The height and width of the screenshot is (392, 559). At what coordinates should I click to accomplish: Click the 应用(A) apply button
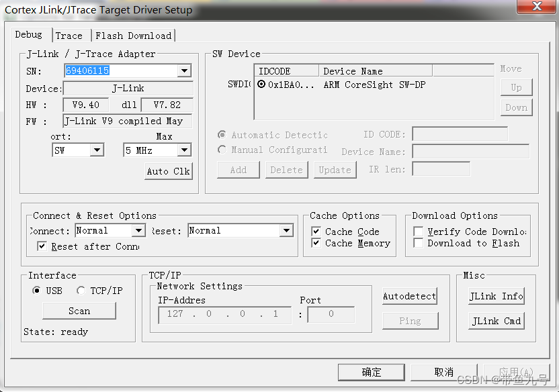tap(516, 373)
